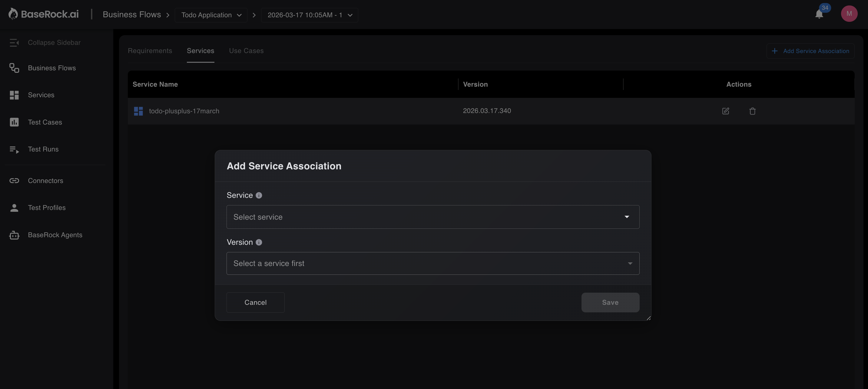Click the Service field info icon

pos(259,195)
